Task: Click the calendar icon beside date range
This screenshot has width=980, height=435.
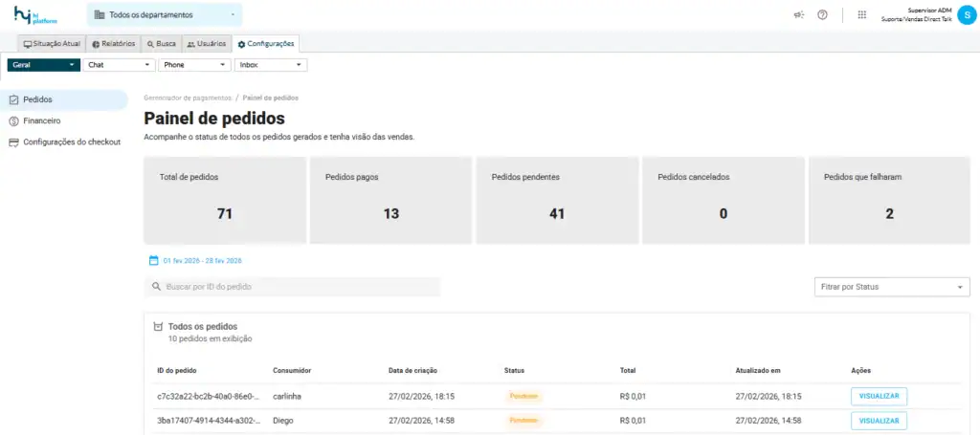Action: coord(153,260)
